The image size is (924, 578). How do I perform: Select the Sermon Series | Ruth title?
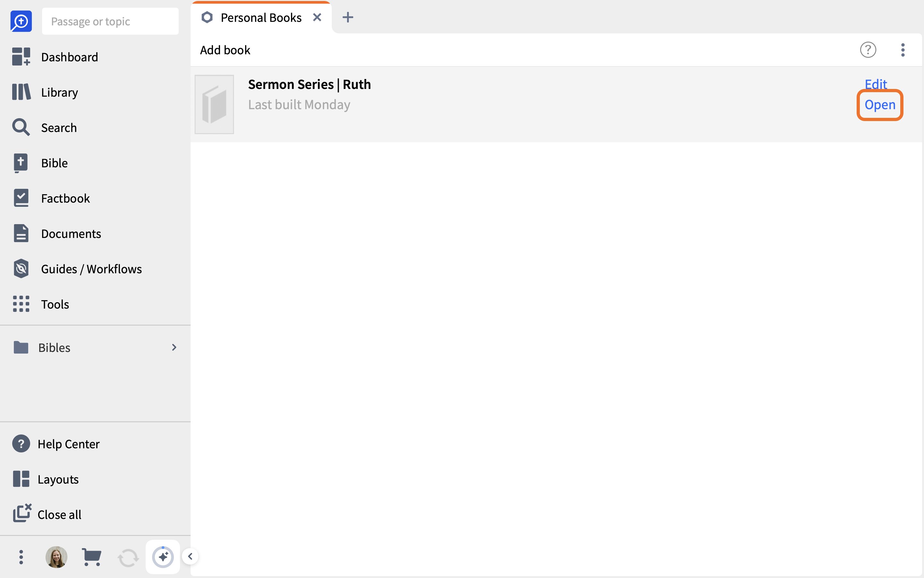(x=309, y=84)
